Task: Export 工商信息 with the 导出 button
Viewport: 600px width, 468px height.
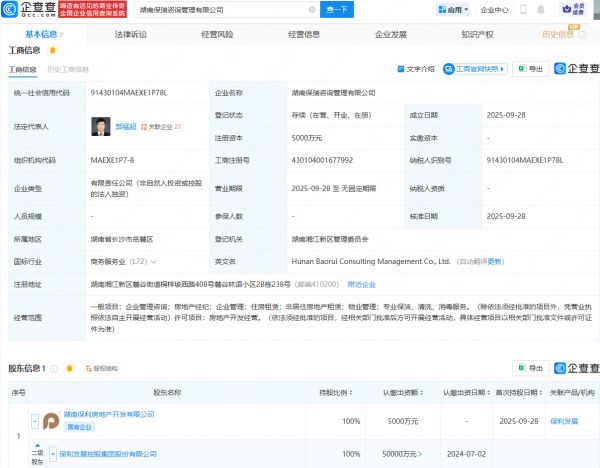Action: pos(531,69)
